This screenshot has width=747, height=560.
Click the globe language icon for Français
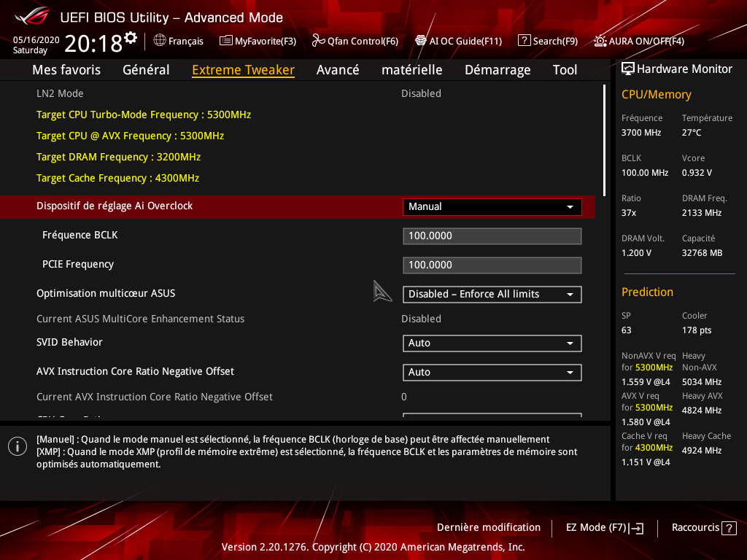160,41
